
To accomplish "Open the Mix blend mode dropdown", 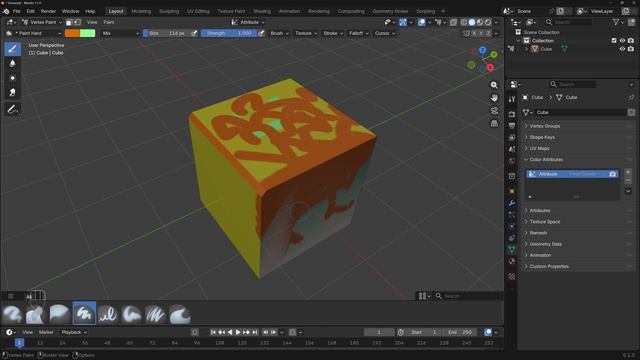I will coord(120,33).
